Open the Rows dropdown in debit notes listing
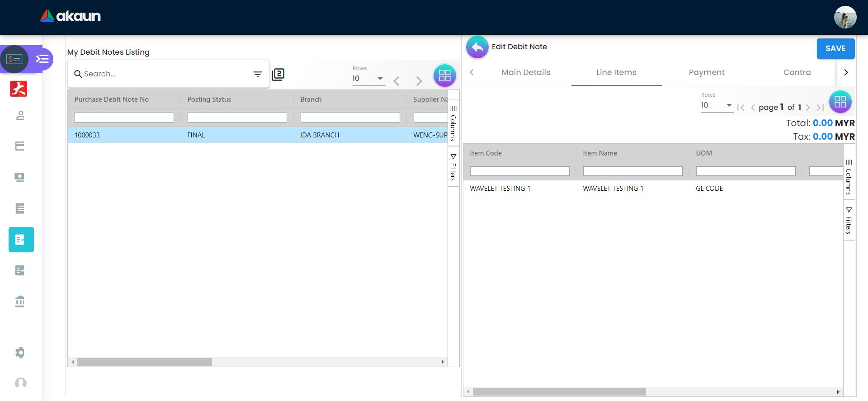The height and width of the screenshot is (401, 868). (x=368, y=79)
